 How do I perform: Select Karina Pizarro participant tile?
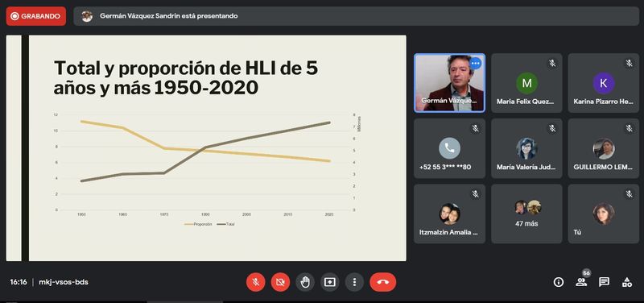tap(603, 83)
